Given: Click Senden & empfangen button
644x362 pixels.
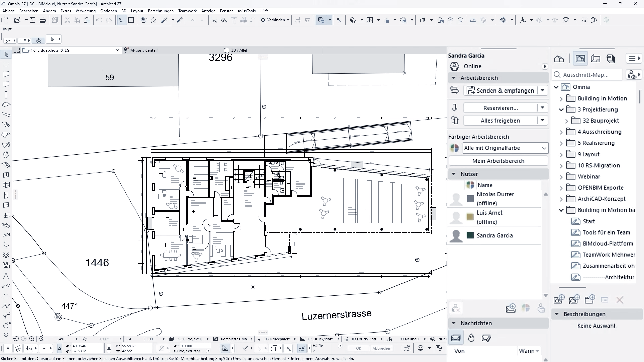Looking at the screenshot, I should pos(500,90).
